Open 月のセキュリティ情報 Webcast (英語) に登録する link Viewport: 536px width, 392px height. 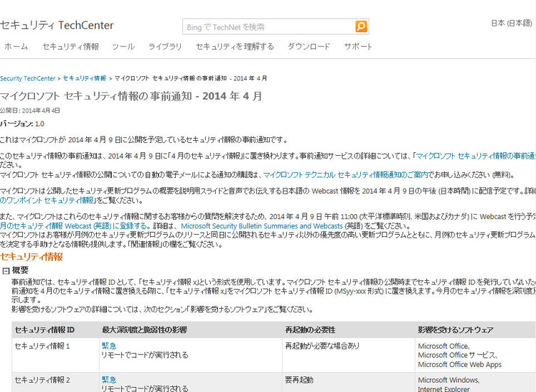pos(75,226)
